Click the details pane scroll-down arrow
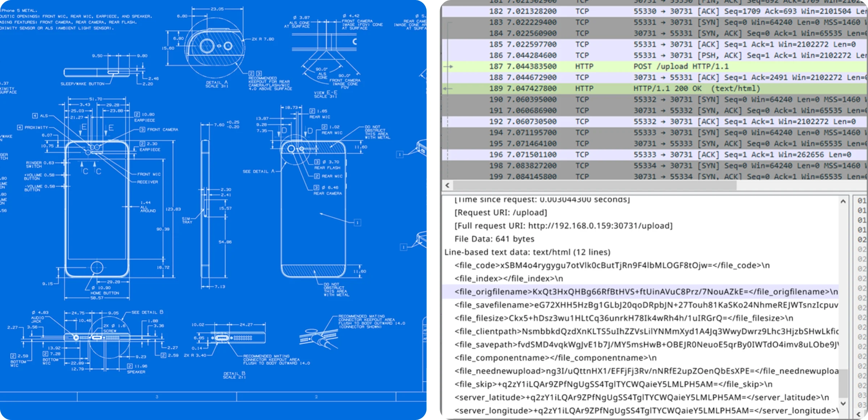 pos(843,403)
